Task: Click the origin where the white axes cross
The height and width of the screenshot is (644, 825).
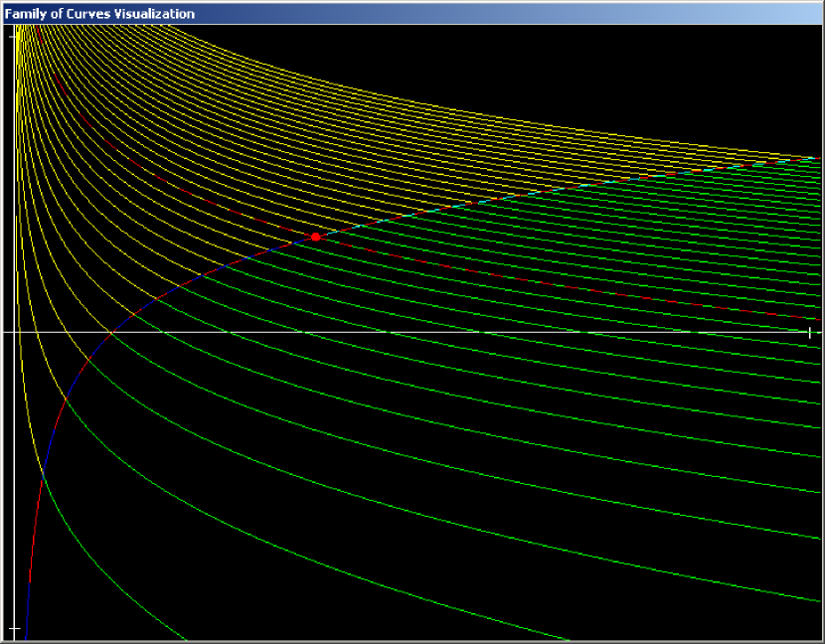Action: tap(14, 332)
